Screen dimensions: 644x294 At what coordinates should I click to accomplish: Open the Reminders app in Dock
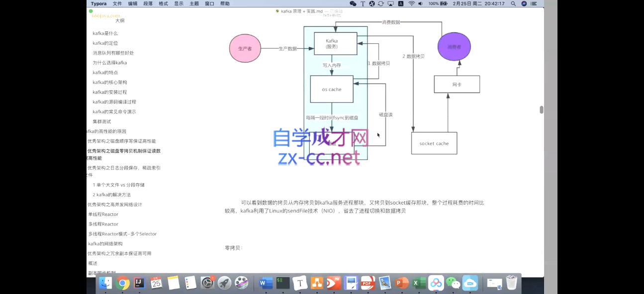click(x=190, y=283)
